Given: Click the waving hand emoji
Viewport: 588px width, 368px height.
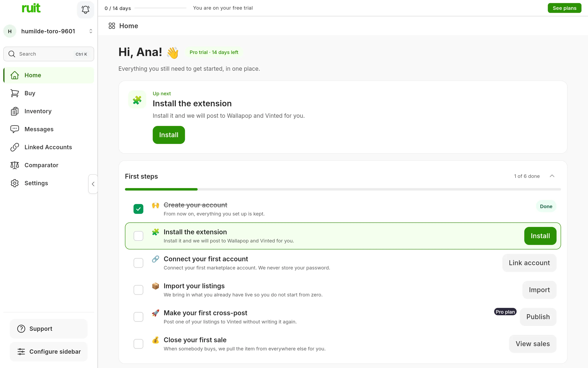Looking at the screenshot, I should coord(173,53).
